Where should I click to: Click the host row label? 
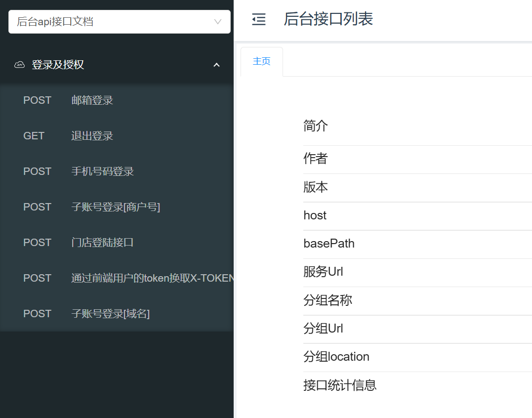[315, 215]
